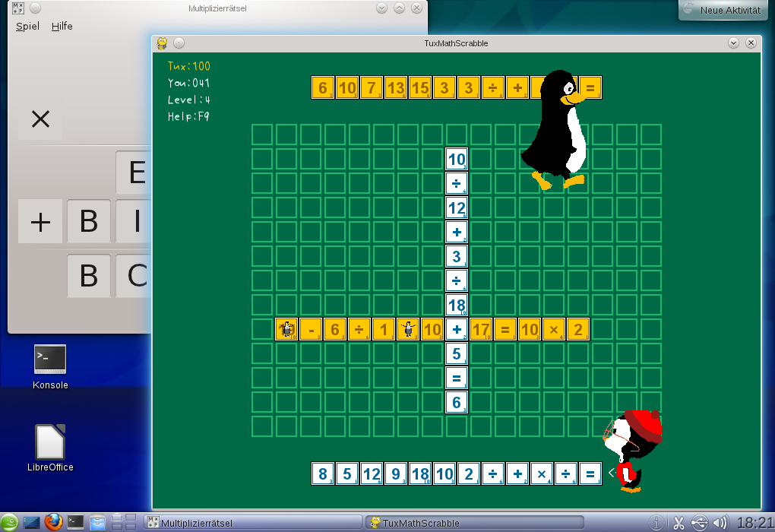Screen dimensions: 775x532
Task: Click the 7 tile in Tux's top rack
Action: pos(372,87)
